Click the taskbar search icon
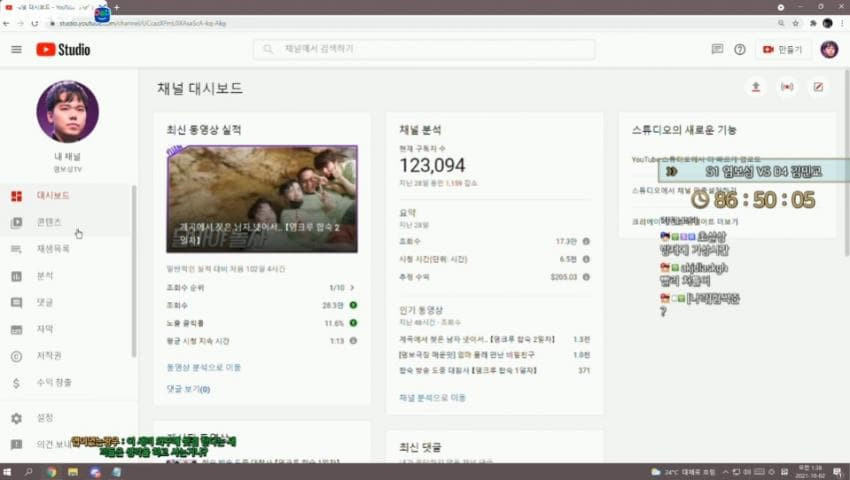850x480 pixels. point(28,472)
